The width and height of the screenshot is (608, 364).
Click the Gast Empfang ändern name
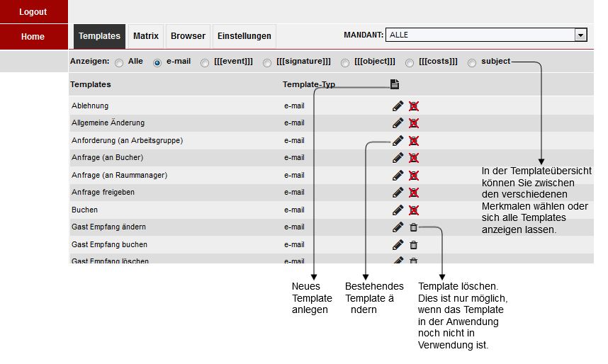108,227
